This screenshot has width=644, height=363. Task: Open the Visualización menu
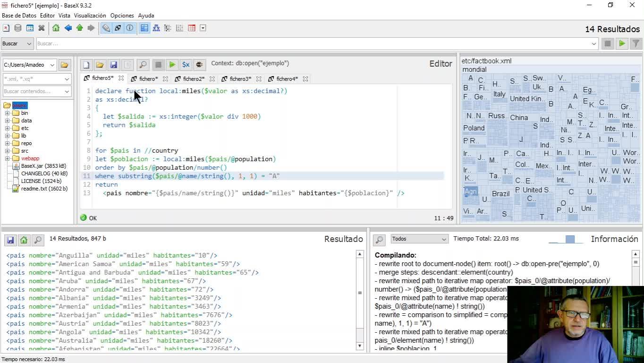point(90,16)
